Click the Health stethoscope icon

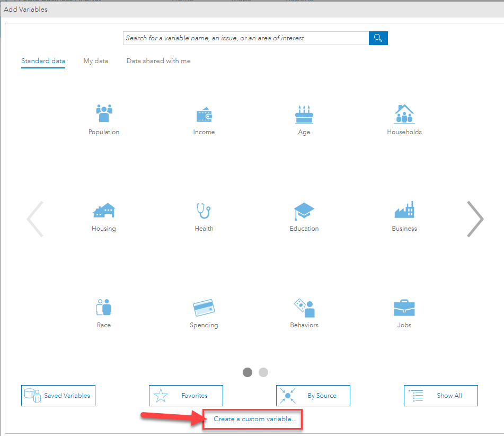pyautogui.click(x=204, y=211)
